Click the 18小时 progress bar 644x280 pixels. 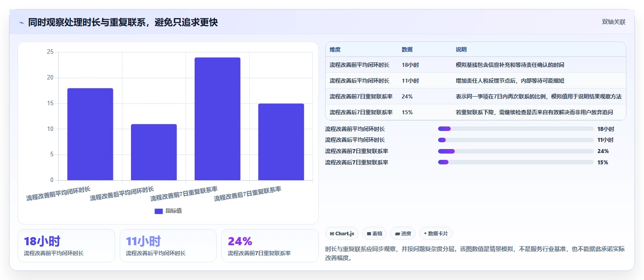coord(516,129)
